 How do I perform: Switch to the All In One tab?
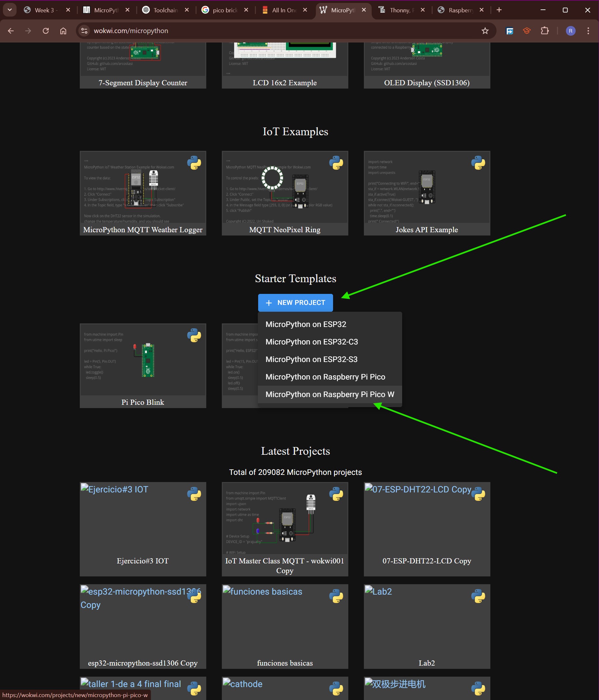coord(284,10)
